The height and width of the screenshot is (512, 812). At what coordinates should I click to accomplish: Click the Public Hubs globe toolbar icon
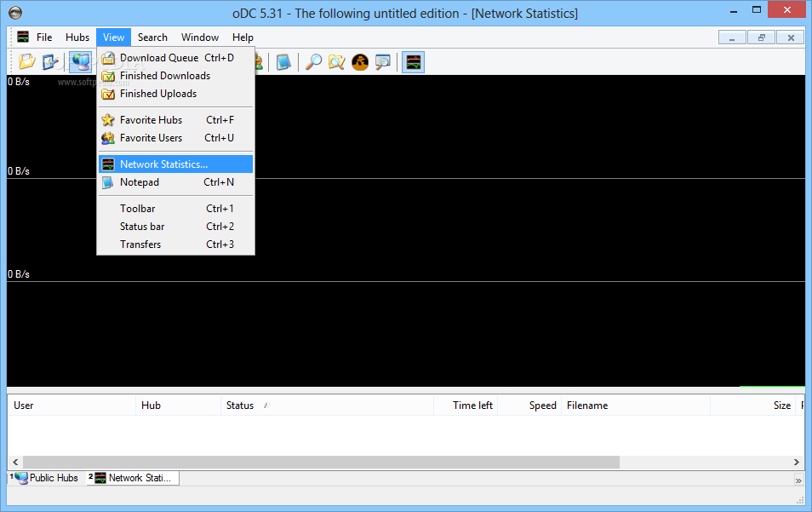point(80,61)
